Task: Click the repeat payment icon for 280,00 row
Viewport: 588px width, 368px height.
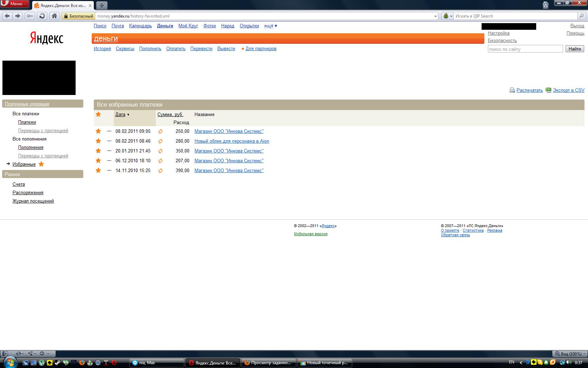Action: click(160, 141)
